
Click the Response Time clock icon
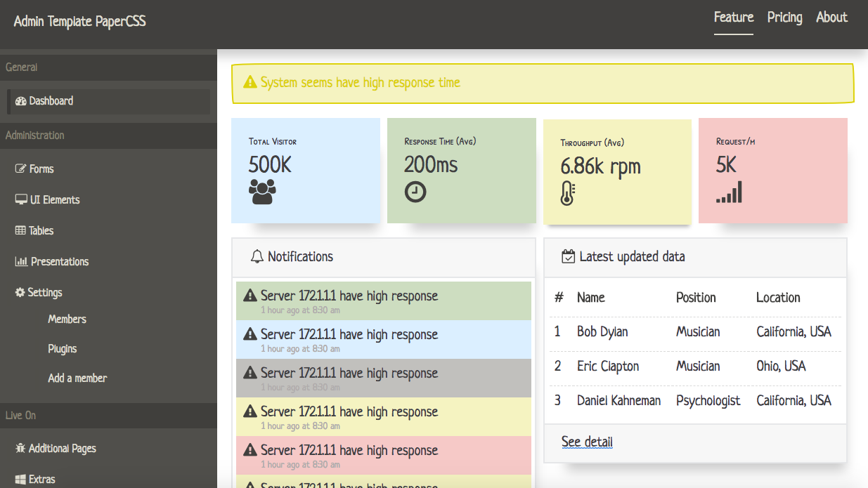(415, 192)
